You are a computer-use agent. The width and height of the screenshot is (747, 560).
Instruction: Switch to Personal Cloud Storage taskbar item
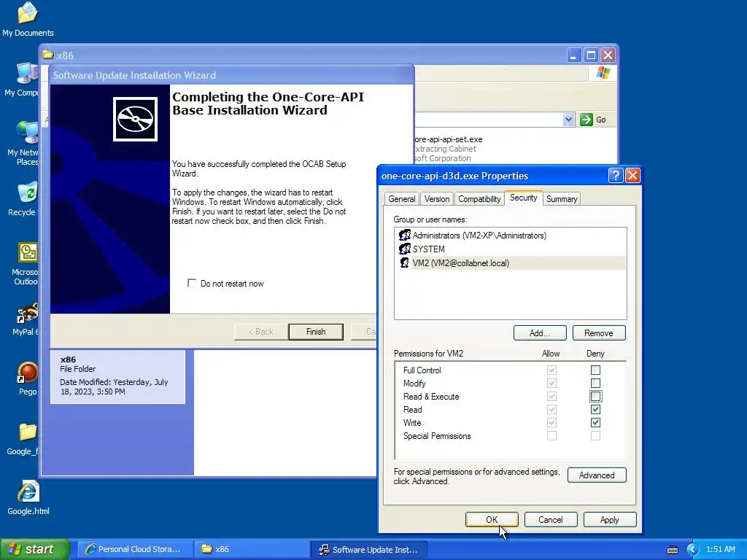coord(135,550)
